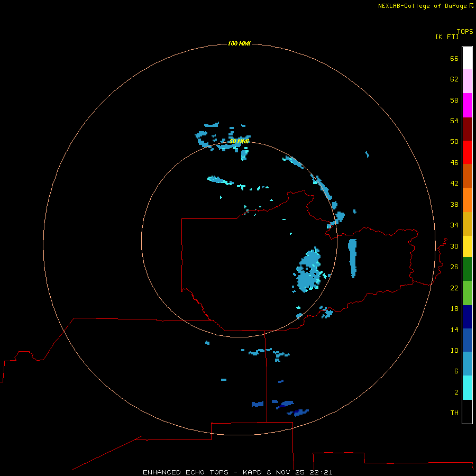Click the 38 legend value
The image size is (476, 476).
tap(454, 204)
